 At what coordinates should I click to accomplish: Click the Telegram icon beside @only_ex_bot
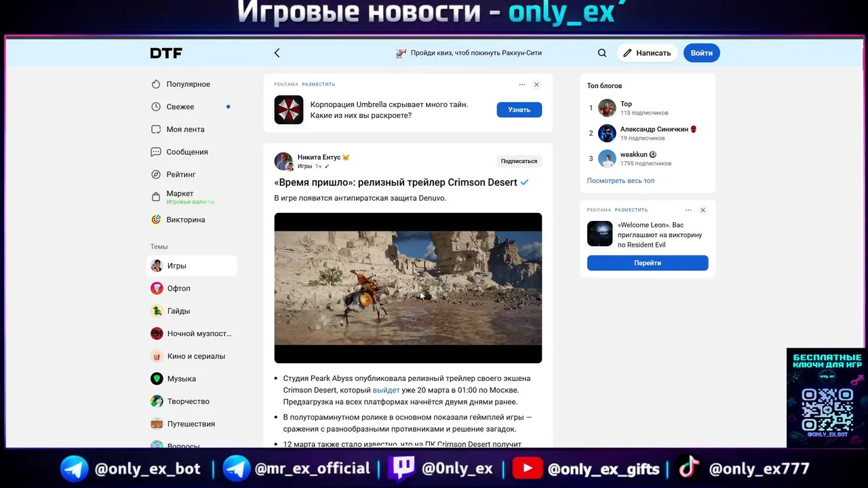[74, 468]
